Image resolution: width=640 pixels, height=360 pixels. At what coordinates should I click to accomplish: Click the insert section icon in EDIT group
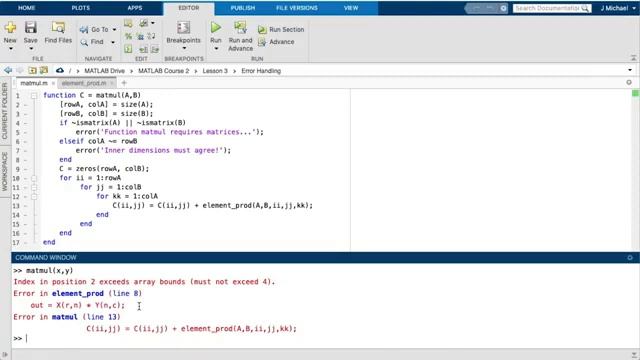[128, 24]
